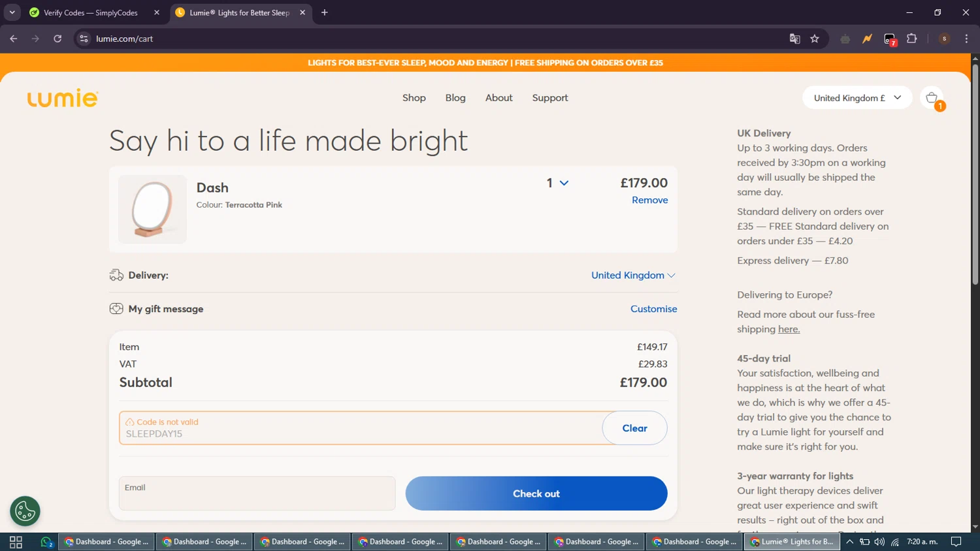
Task: Clear the invalid discount code
Action: (x=634, y=428)
